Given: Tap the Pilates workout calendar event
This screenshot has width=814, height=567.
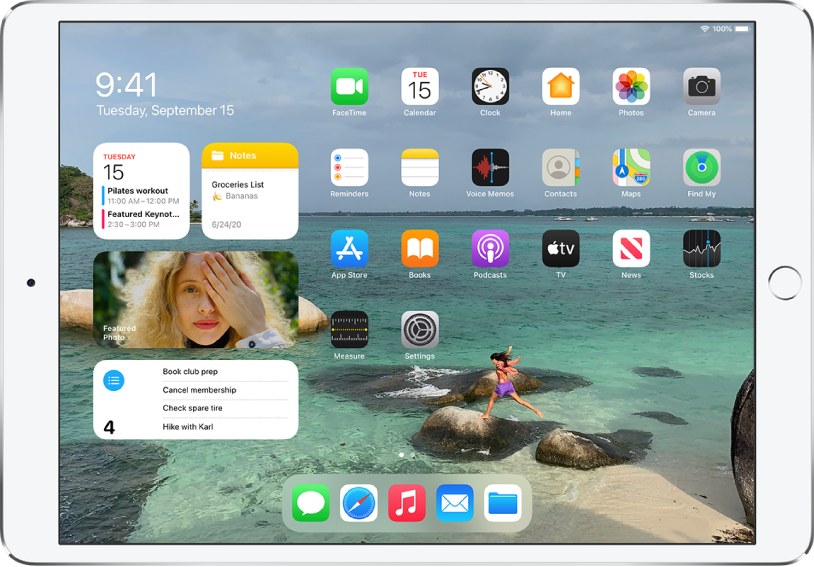Looking at the screenshot, I should (141, 196).
